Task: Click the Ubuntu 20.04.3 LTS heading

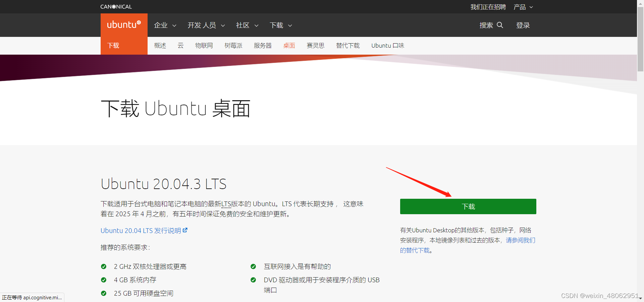Action: 164,184
